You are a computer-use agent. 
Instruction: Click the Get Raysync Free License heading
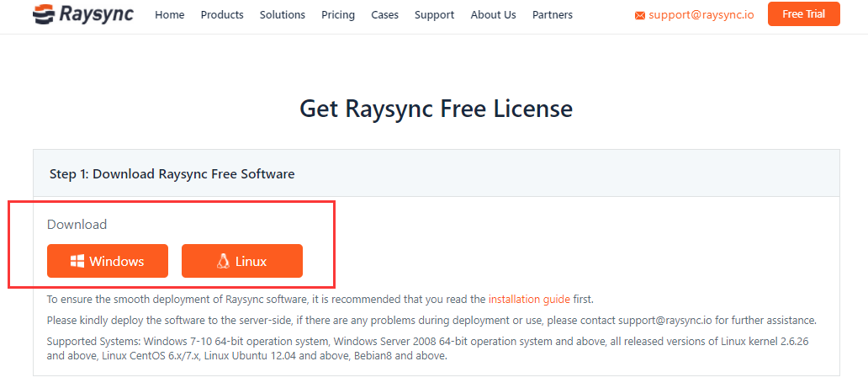tap(437, 109)
